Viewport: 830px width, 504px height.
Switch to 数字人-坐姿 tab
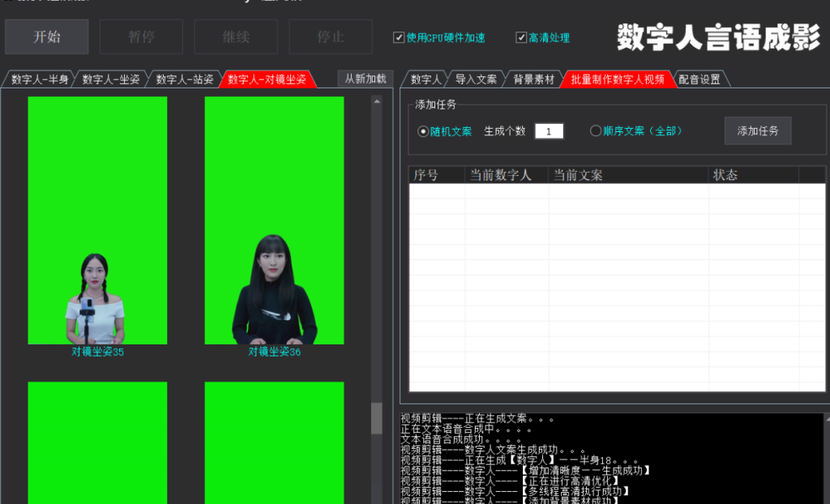click(x=110, y=79)
